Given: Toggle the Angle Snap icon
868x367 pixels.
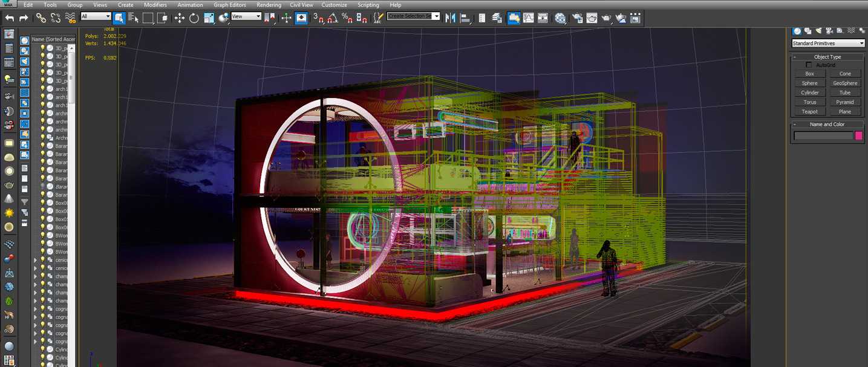Looking at the screenshot, I should pyautogui.click(x=333, y=18).
